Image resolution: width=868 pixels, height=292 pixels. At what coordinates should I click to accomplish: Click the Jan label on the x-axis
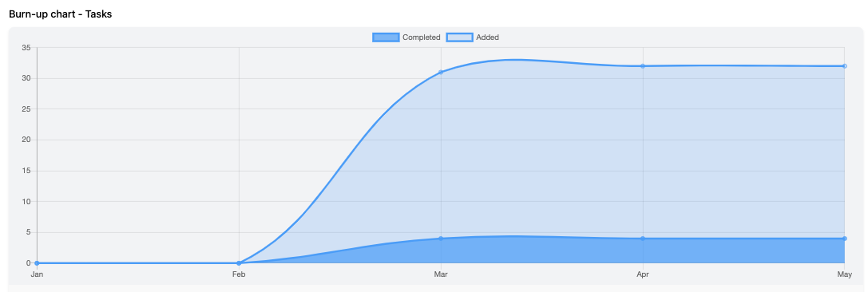pyautogui.click(x=37, y=274)
